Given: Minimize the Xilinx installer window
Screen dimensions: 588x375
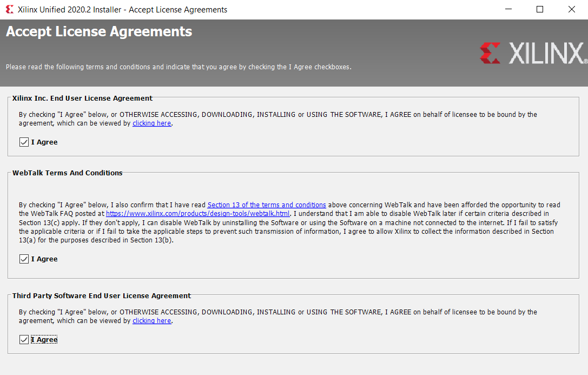Looking at the screenshot, I should (508, 9).
